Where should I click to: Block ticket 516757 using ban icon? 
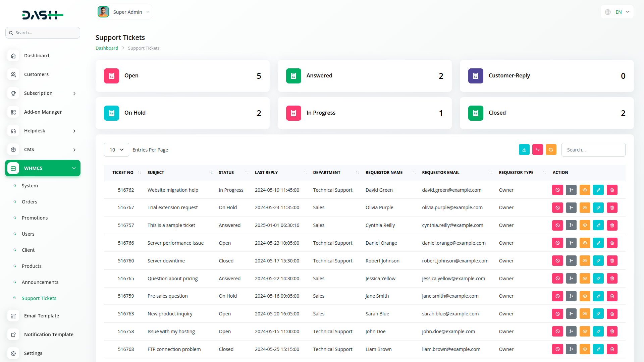tap(557, 226)
